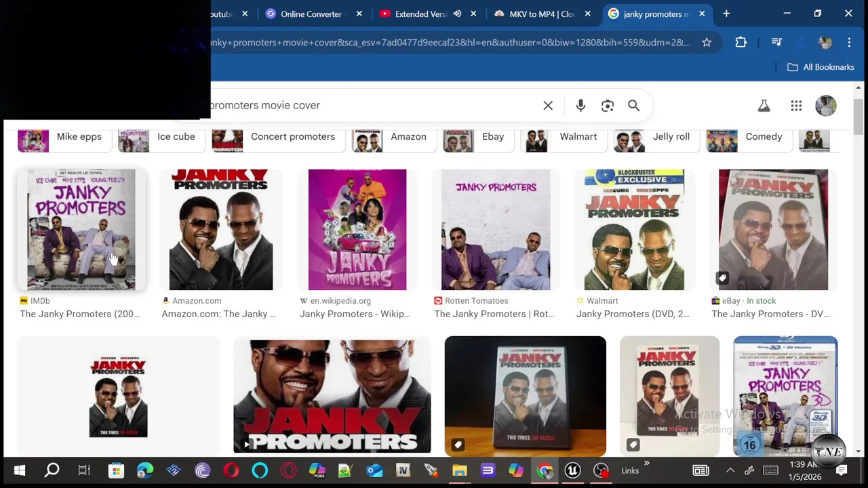Click the magnifier search submit icon
Screen dimensions: 868x488
633,106
